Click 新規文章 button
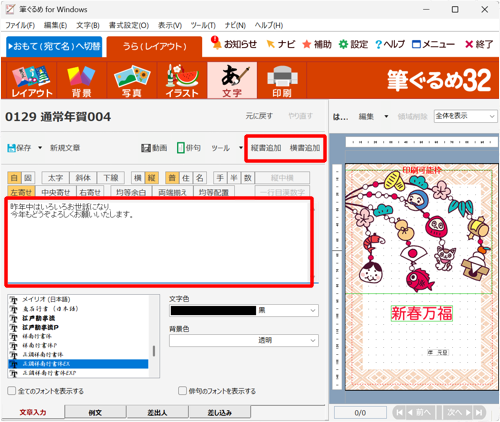 [x=65, y=148]
